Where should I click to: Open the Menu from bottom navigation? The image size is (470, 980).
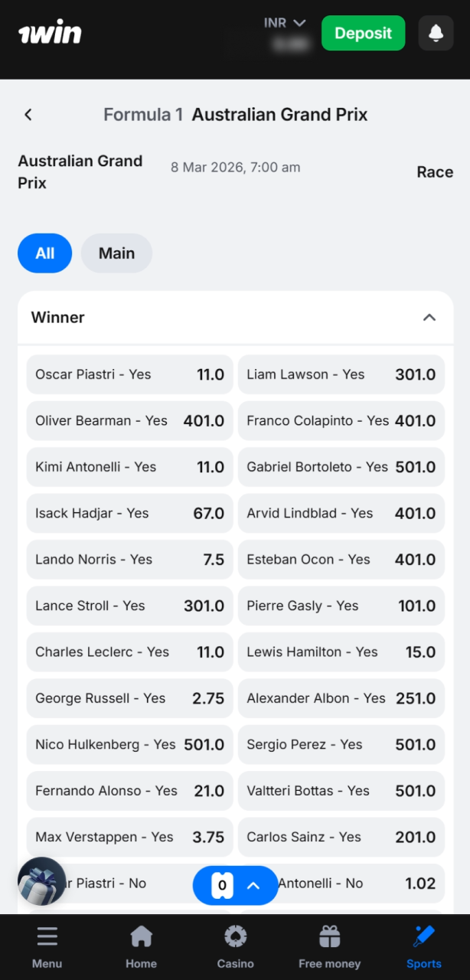coord(47,946)
